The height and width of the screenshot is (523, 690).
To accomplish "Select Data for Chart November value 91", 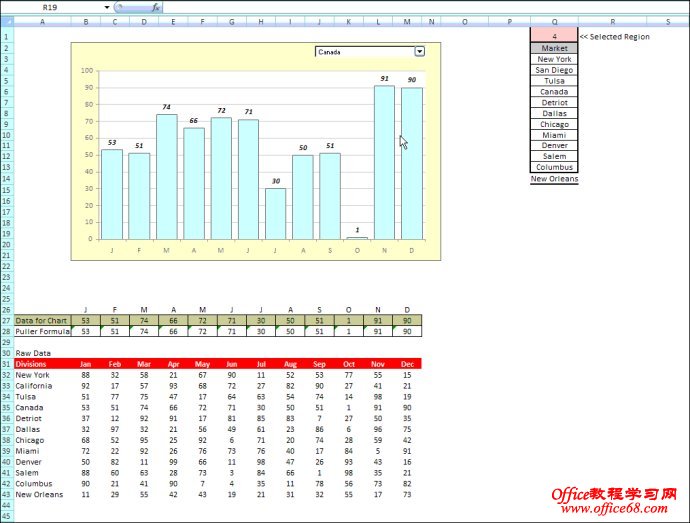I will pyautogui.click(x=378, y=320).
